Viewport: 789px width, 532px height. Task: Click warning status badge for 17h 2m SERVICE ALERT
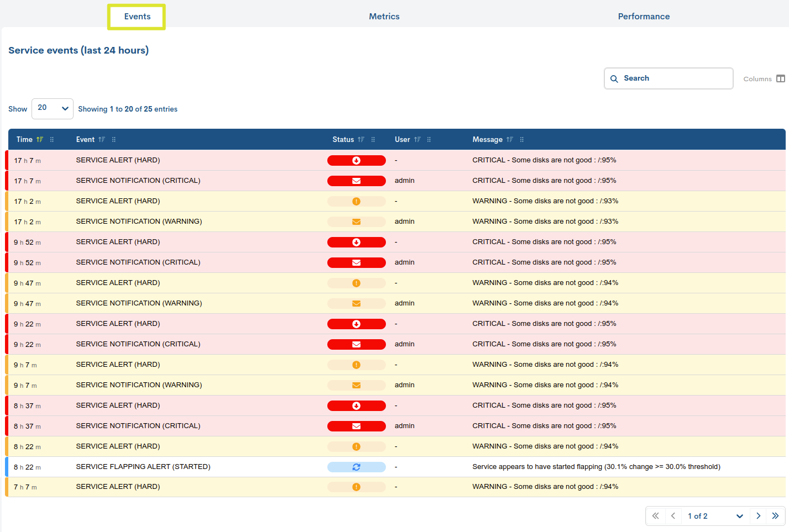tap(357, 201)
